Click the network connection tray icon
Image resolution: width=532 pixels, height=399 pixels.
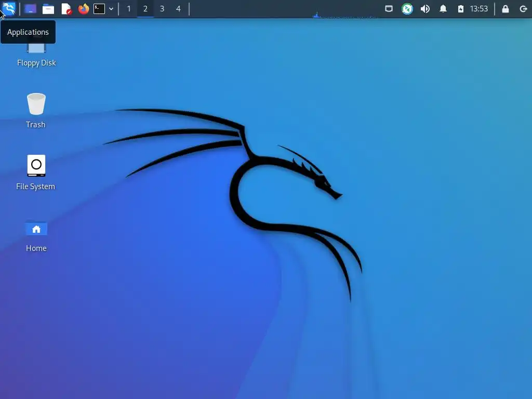[389, 9]
